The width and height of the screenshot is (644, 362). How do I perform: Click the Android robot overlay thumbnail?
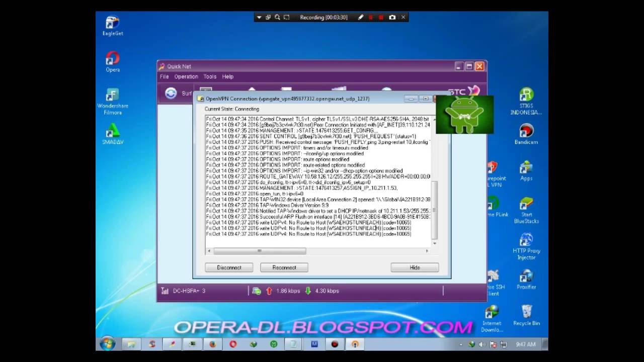point(464,115)
